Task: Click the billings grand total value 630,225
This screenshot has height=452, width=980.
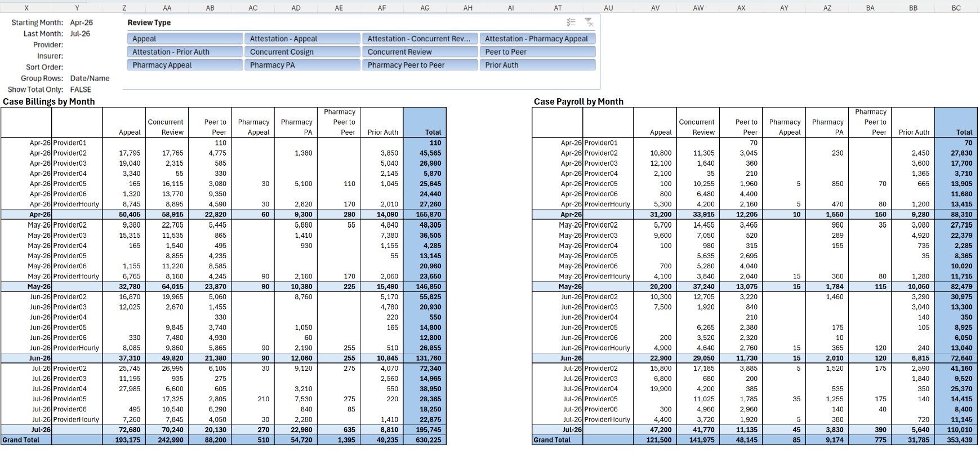Action: 428,440
